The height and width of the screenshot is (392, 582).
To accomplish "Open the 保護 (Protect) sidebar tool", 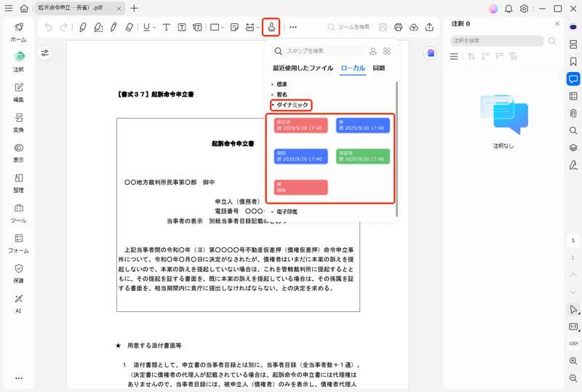I will point(19,272).
